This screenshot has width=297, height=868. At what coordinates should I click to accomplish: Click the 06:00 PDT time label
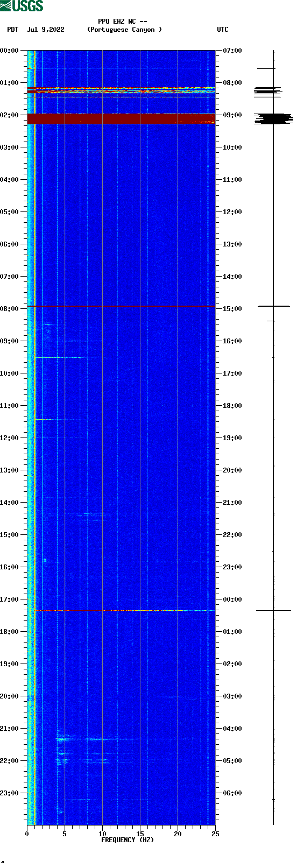point(10,244)
